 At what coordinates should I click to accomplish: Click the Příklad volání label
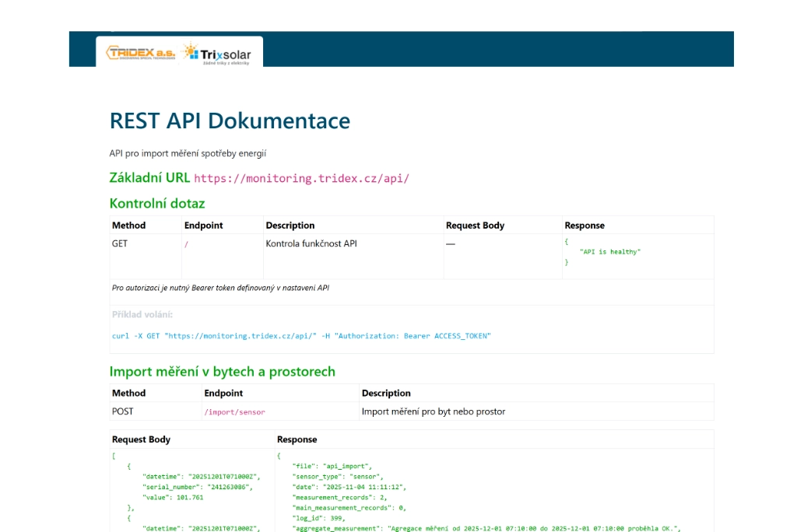tap(142, 314)
